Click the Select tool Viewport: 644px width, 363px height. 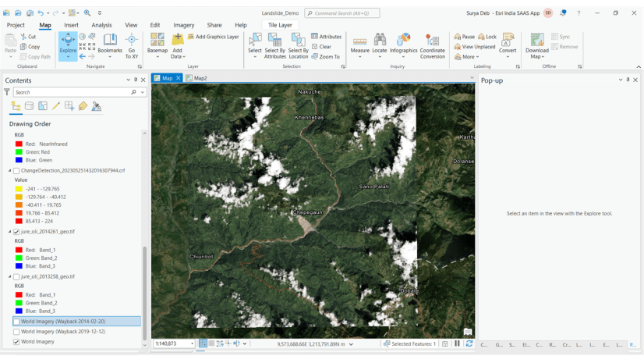point(255,44)
